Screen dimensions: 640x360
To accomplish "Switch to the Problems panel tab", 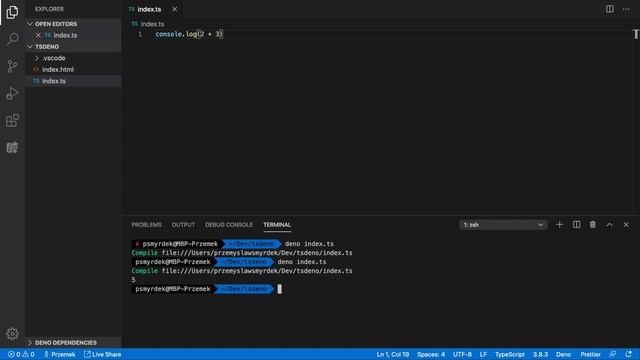I will [x=147, y=225].
